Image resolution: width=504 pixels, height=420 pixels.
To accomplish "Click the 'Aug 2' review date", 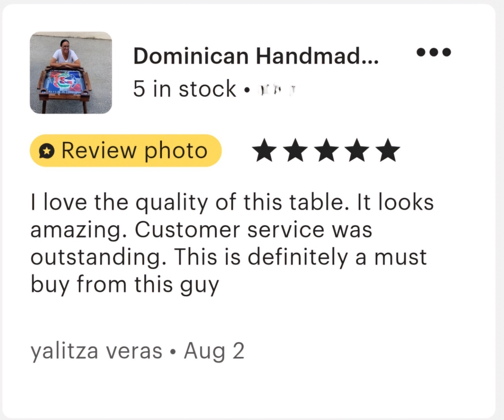I will tap(214, 351).
